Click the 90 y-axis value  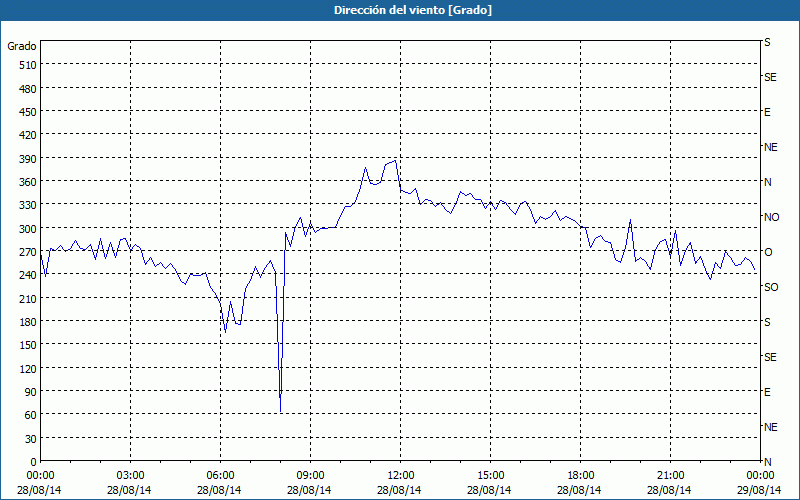[31, 392]
